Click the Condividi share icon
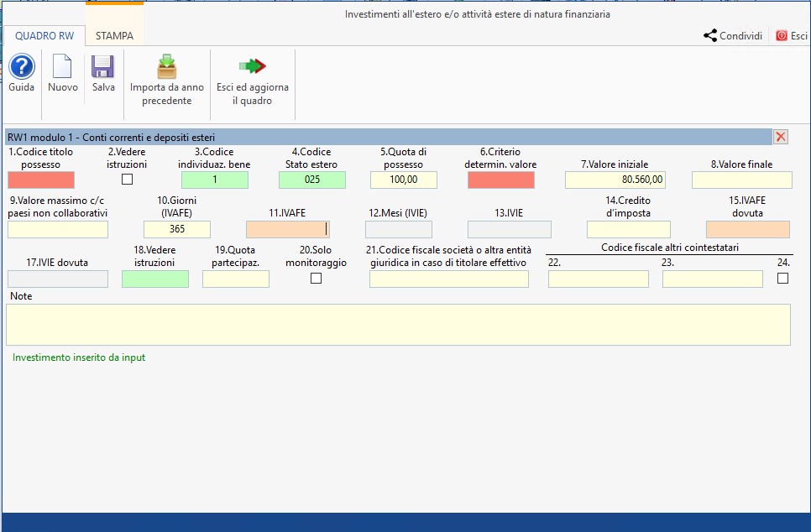Viewport: 811px width, 532px height. point(711,35)
